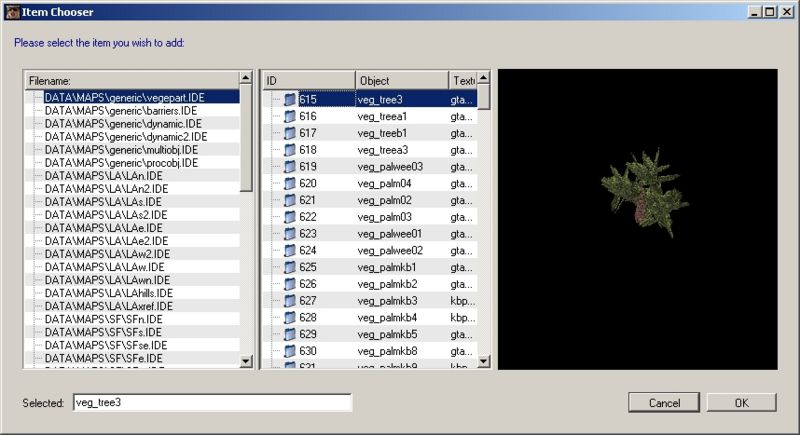Select DATA\MAPS\generic\barriers.IDE file
The height and width of the screenshot is (435, 800).
[119, 112]
